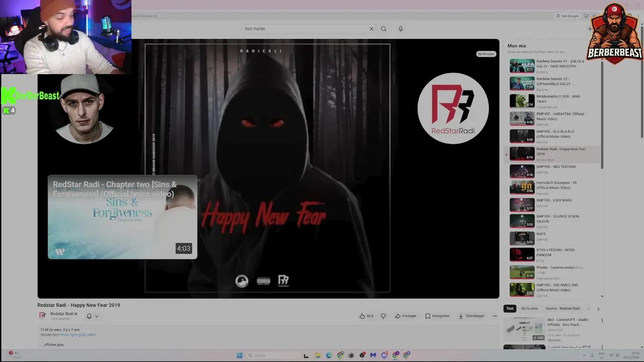
Task: Open the taskbar clock showing 07:00
Action: [x=631, y=355]
